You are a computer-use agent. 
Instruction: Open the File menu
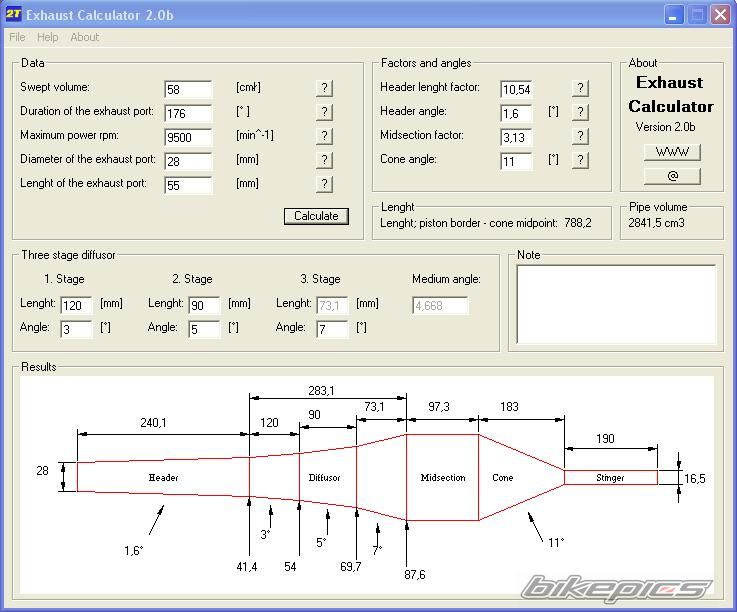(x=17, y=37)
